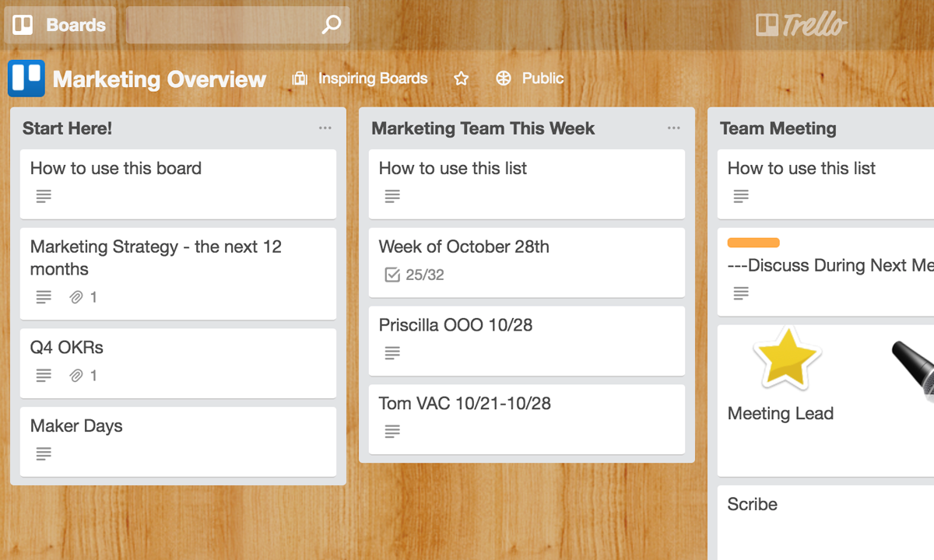The image size is (934, 560).
Task: Click the paperclip attachment icon on Q4 OKRs
Action: click(75, 375)
